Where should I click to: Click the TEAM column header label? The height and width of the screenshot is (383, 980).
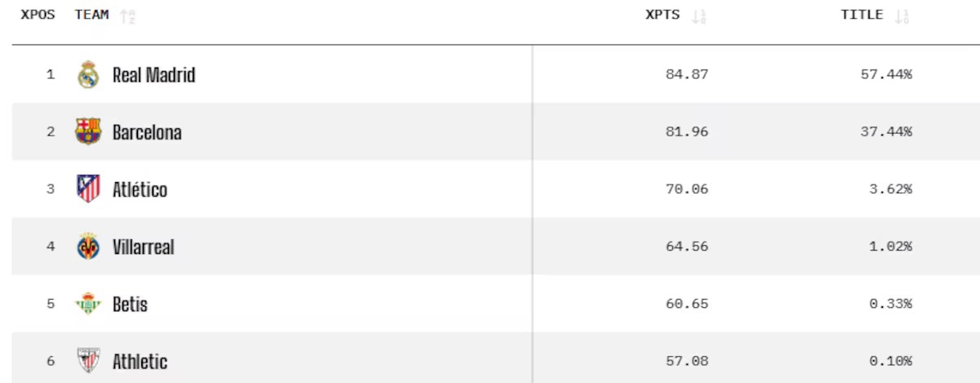(x=91, y=16)
